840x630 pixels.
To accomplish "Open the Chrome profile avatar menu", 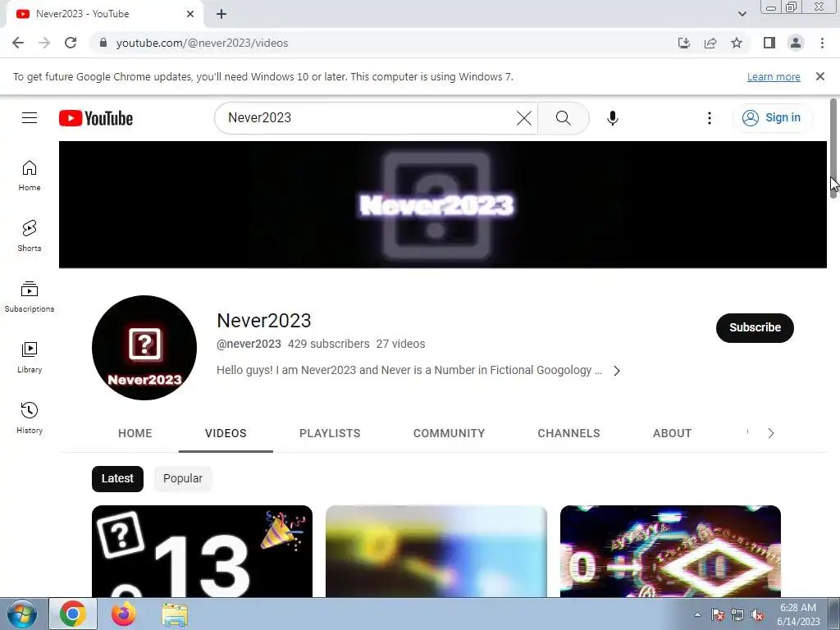I will click(796, 43).
